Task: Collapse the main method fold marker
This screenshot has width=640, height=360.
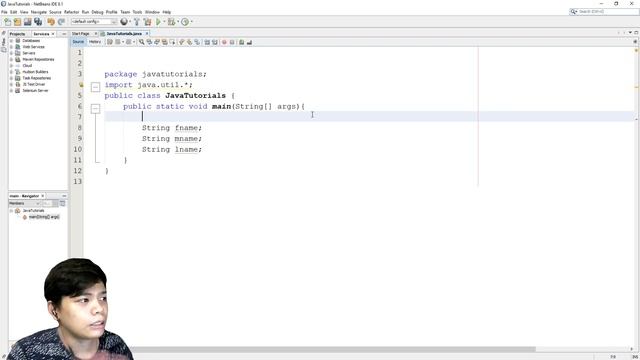Action: coord(95,108)
